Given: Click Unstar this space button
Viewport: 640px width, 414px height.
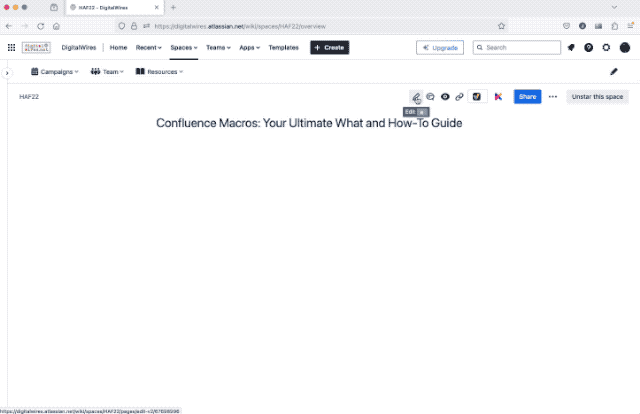Looking at the screenshot, I should tap(597, 97).
